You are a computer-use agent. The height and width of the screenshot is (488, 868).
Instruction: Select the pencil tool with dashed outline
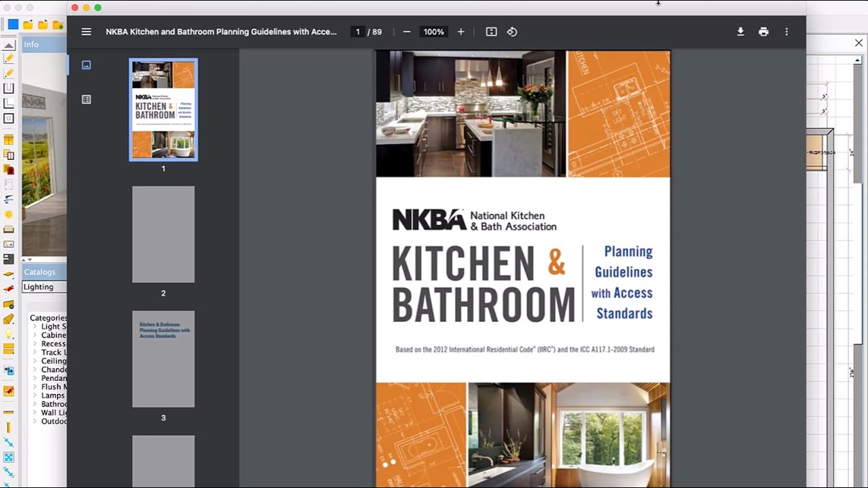click(9, 73)
